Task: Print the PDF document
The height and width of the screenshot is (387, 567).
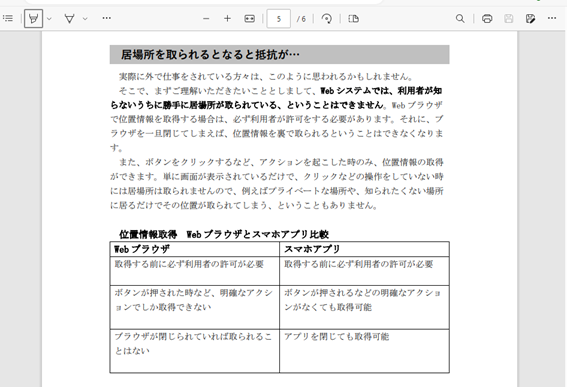Action: pyautogui.click(x=487, y=18)
